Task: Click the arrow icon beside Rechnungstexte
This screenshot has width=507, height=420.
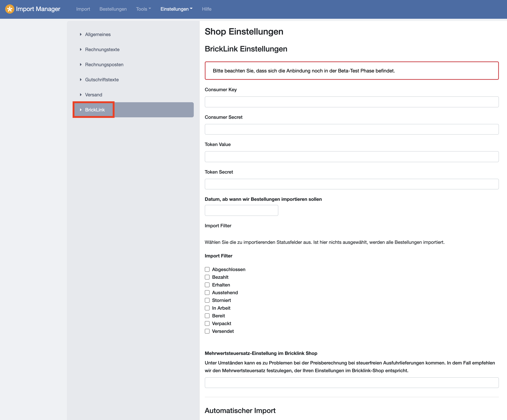Action: point(81,49)
